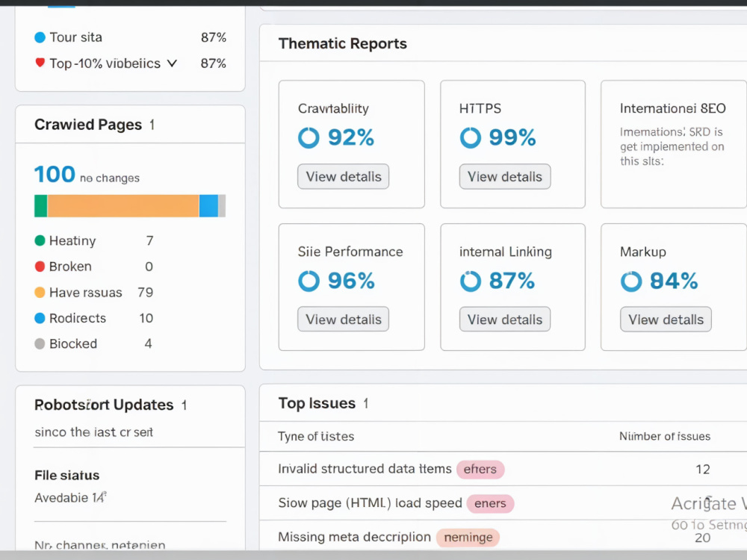Open Slow page (HTML) load speed issue
The height and width of the screenshot is (560, 747).
370,503
